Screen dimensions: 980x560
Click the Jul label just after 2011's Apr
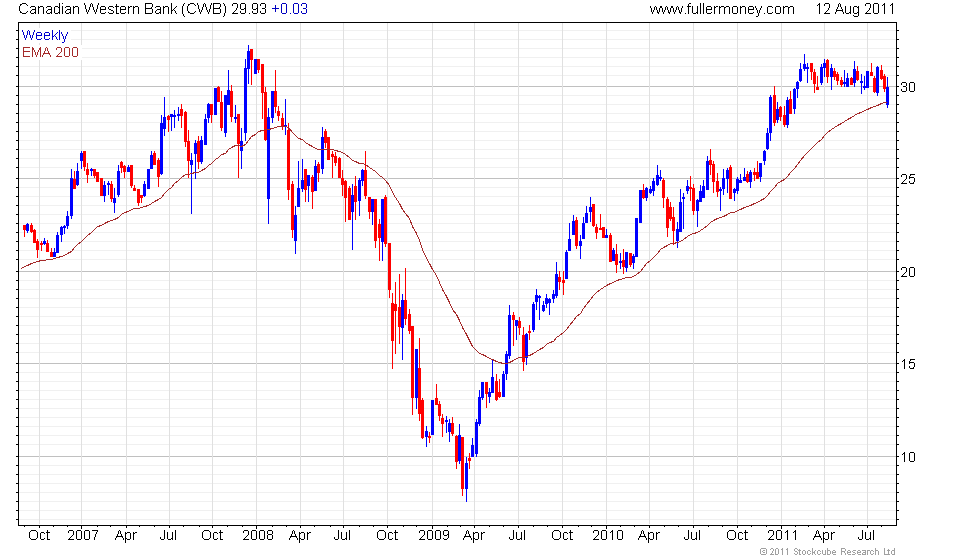coord(866,536)
